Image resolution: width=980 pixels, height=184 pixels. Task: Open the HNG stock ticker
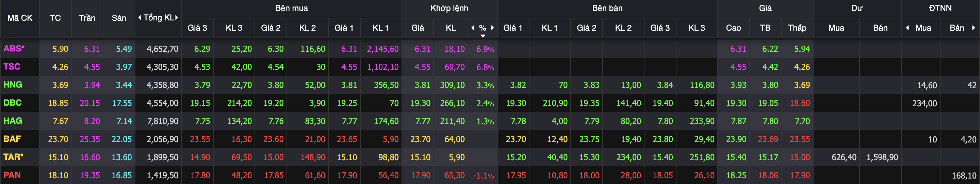[x=13, y=85]
